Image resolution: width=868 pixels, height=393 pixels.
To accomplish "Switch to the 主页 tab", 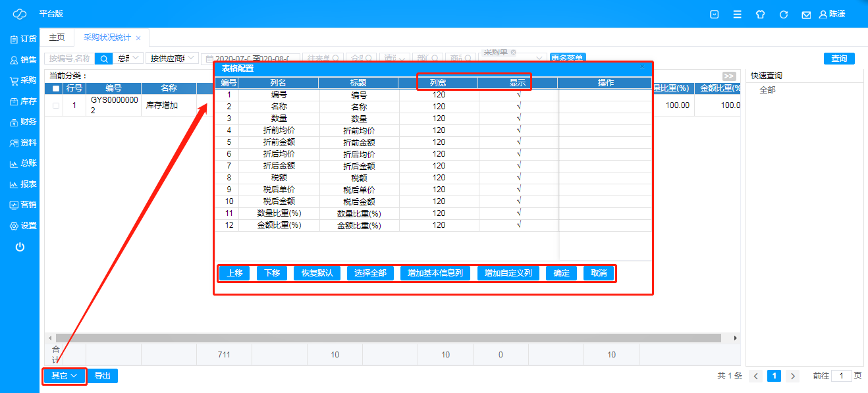I will [x=57, y=38].
